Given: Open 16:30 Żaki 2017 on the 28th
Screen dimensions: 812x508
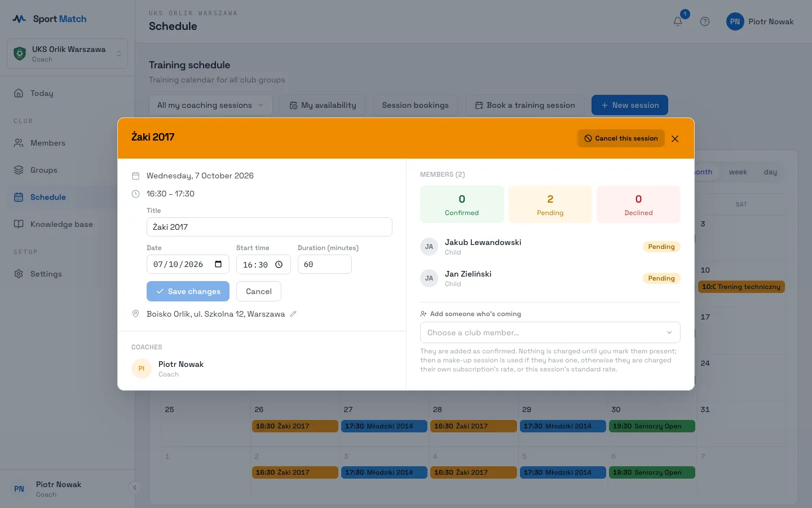Looking at the screenshot, I should point(474,426).
